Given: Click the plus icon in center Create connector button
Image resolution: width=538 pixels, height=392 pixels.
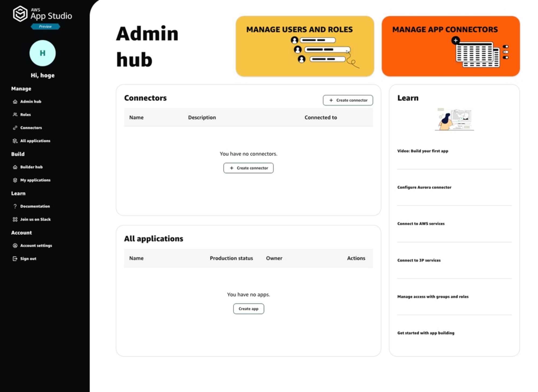Looking at the screenshot, I should pos(232,168).
